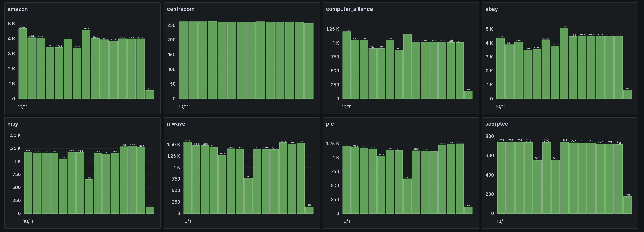Open the centrecom panel title menu
644x232 pixels.
point(181,9)
